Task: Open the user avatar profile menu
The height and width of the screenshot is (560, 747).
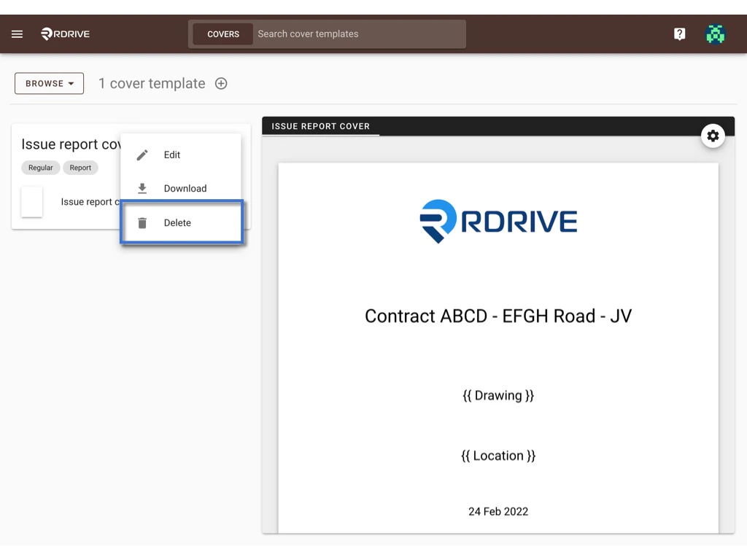Action: [x=715, y=34]
